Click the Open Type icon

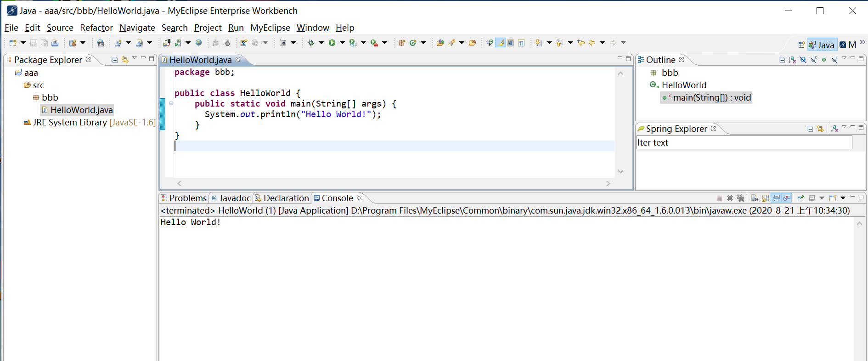pos(440,43)
